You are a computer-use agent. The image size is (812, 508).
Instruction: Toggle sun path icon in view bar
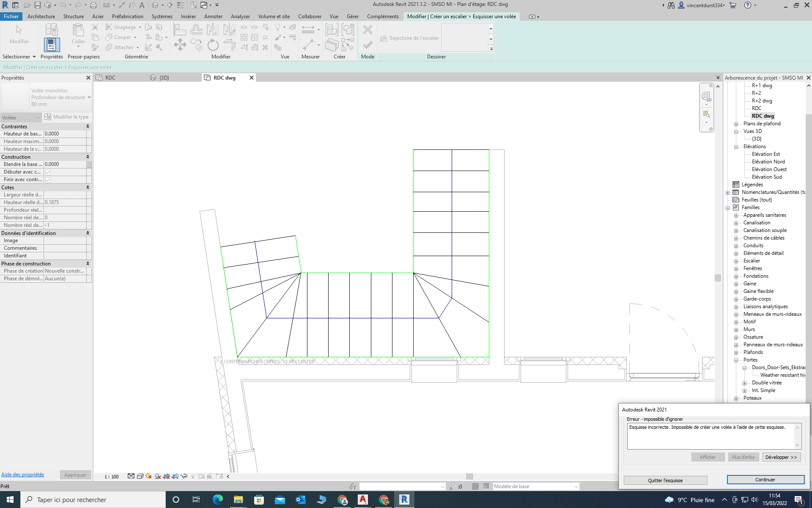[x=148, y=476]
